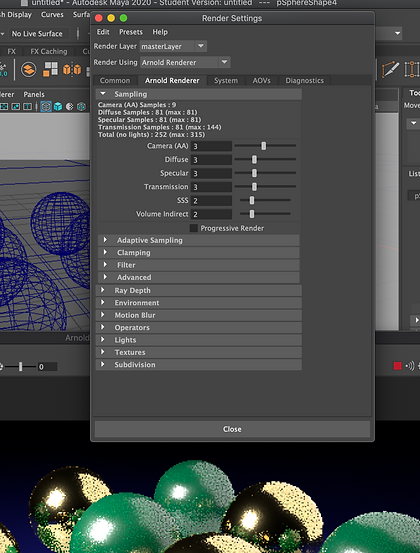Click the safe title viewport toolbar icon
Image resolution: width=420 pixels, height=553 pixels.
pyautogui.click(x=27, y=106)
